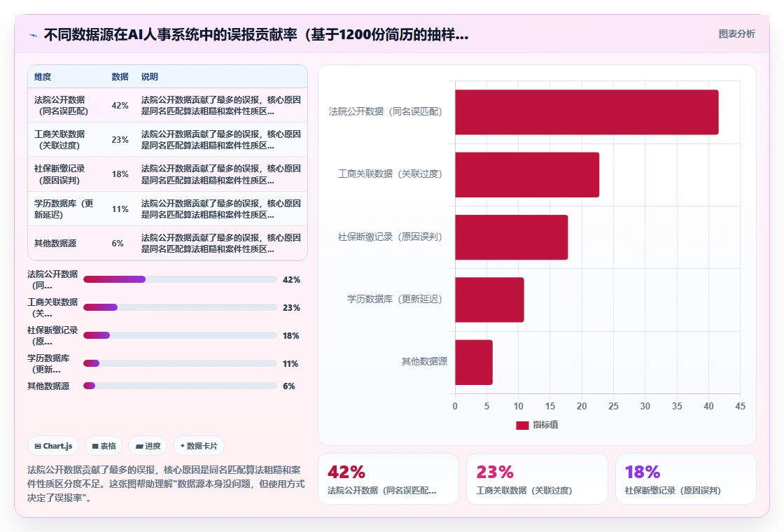The image size is (784, 532).
Task: Click the 学历数据库 11% progress bar
Action: [x=180, y=363]
